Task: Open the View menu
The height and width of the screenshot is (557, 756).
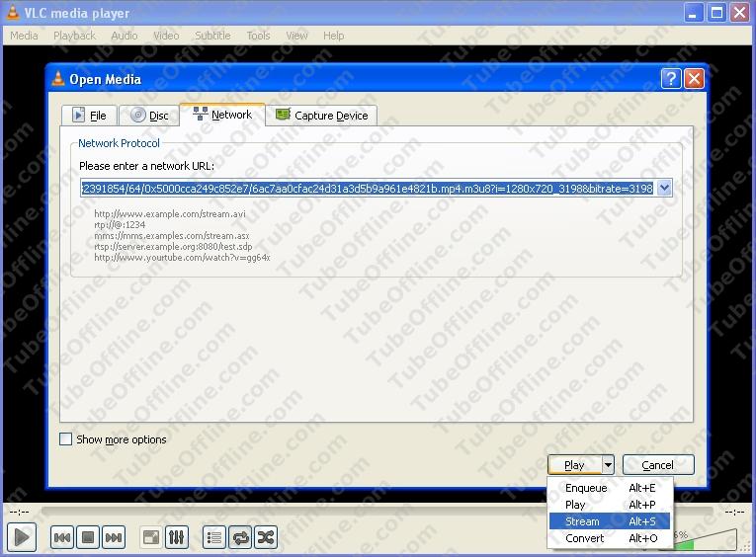Action: (x=296, y=36)
